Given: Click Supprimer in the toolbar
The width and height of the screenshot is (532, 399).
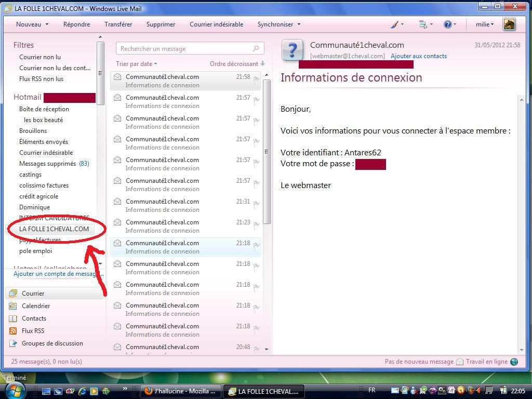Looking at the screenshot, I should [161, 24].
